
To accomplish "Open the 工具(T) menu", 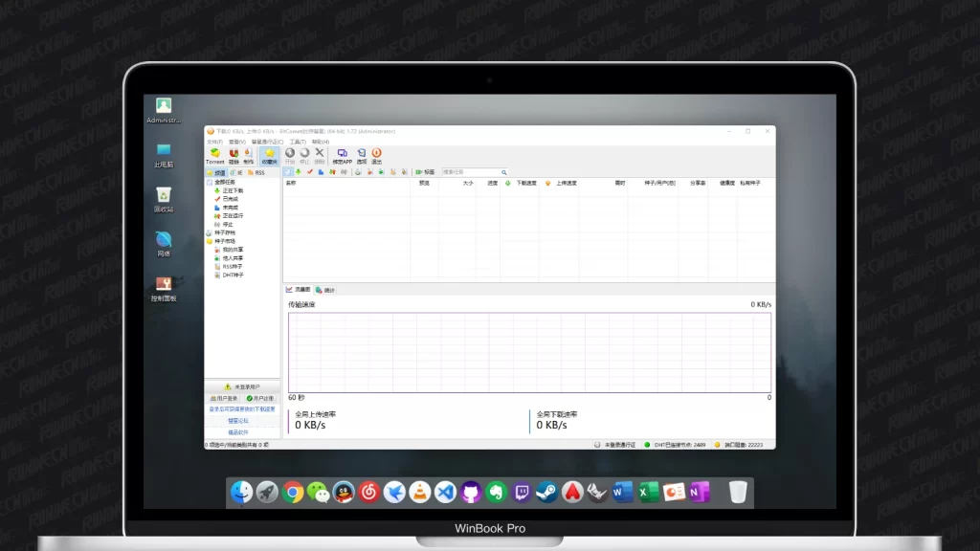I will 297,142.
